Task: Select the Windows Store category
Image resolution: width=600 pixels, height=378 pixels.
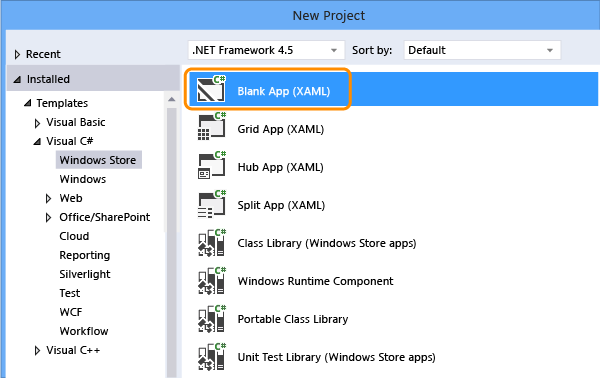Action: [x=98, y=160]
